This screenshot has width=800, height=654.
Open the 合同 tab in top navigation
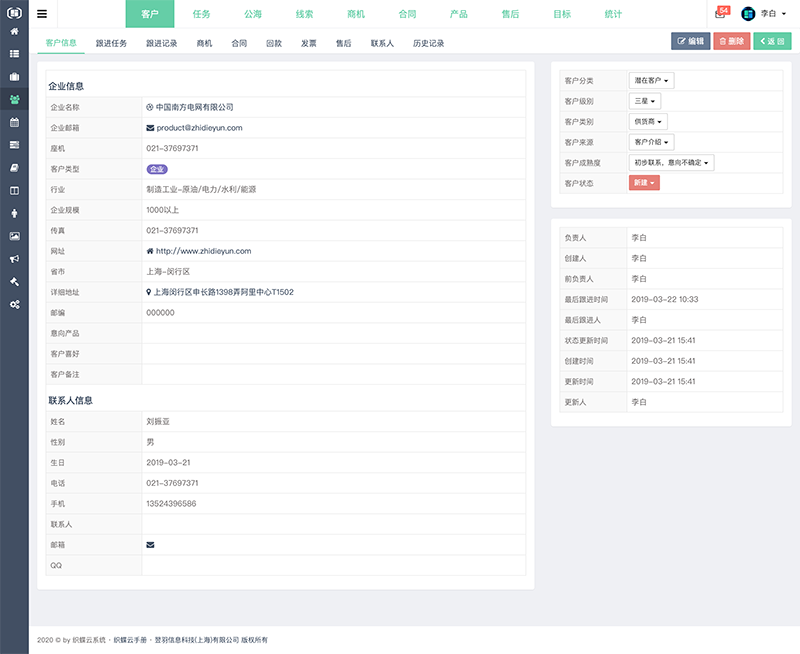click(406, 13)
